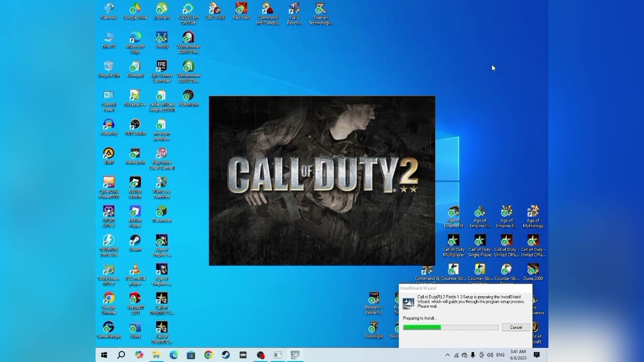
Task: Open File Explorer from the taskbar
Action: point(156,355)
